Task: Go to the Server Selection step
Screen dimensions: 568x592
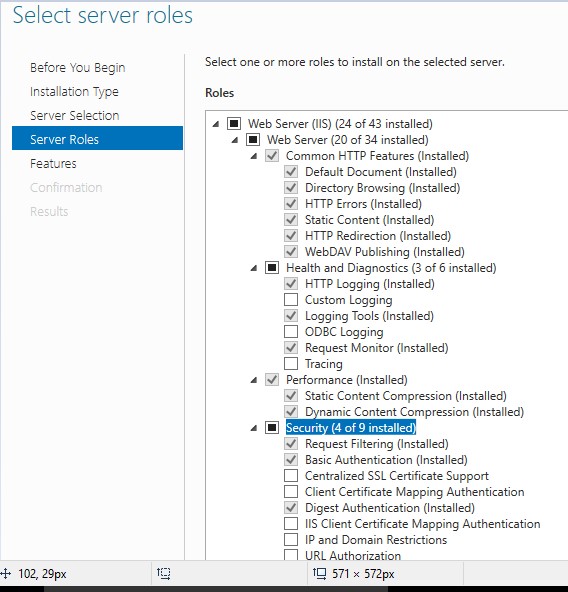Action: 74,116
